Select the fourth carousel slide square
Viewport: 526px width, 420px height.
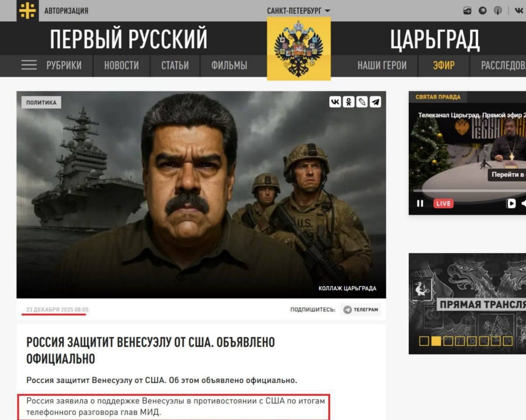460,341
